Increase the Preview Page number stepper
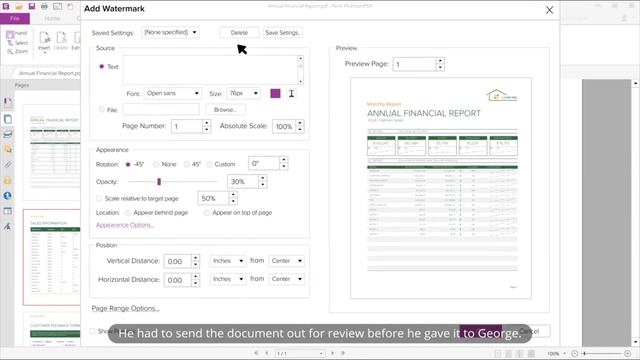Viewport: 640px width, 360px height. 440,61
